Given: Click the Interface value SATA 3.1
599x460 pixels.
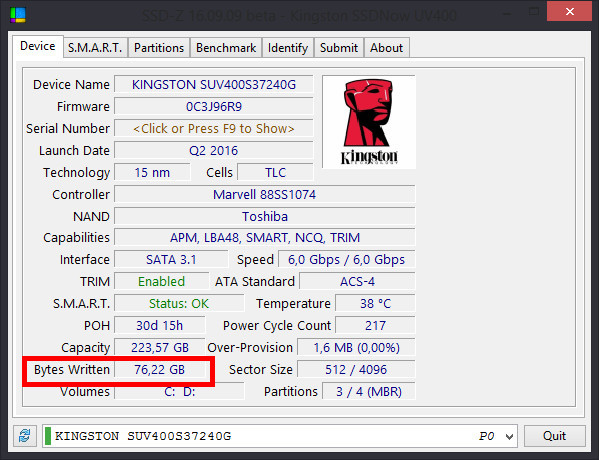Looking at the screenshot, I should [x=171, y=260].
